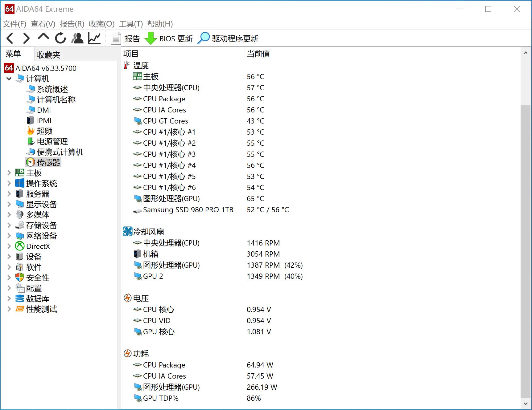Select the DirectX tree entry
The width and height of the screenshot is (532, 410).
[38, 246]
